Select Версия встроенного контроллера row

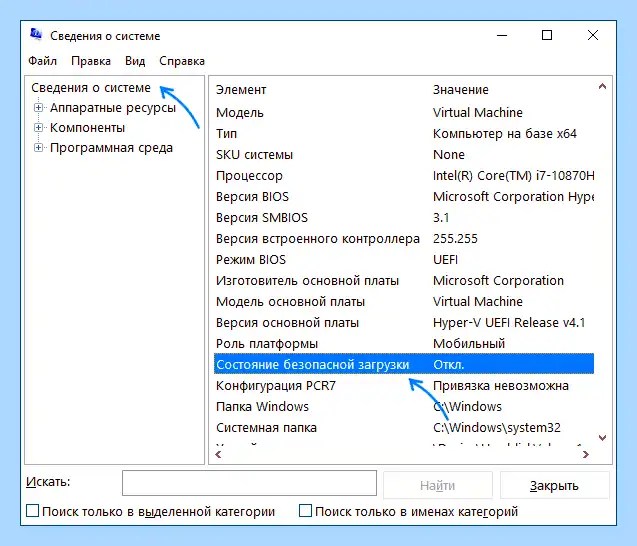pyautogui.click(x=404, y=239)
